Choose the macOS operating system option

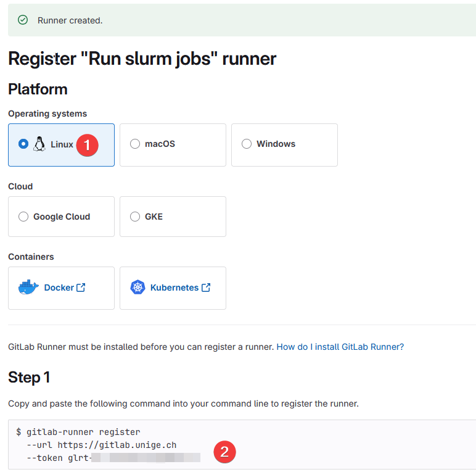pos(135,144)
